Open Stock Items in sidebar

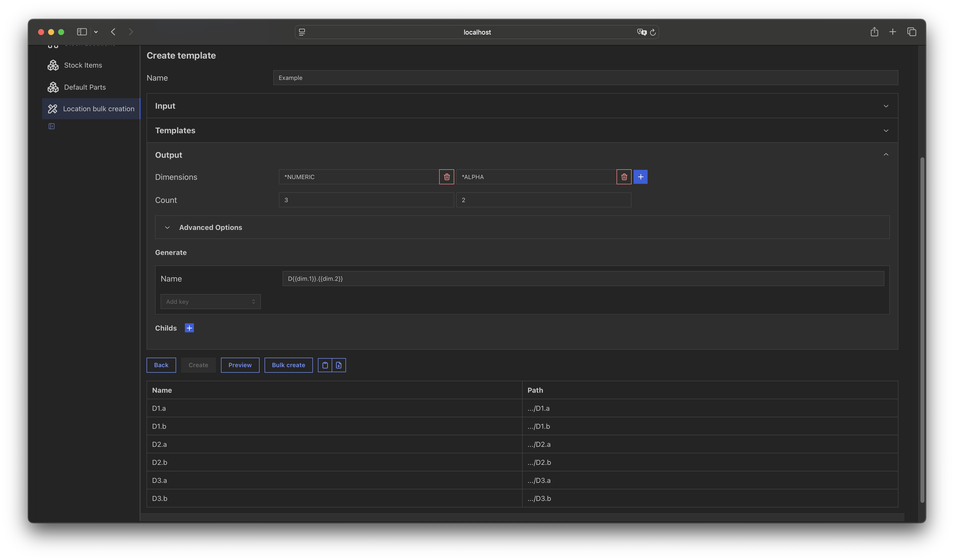point(83,65)
